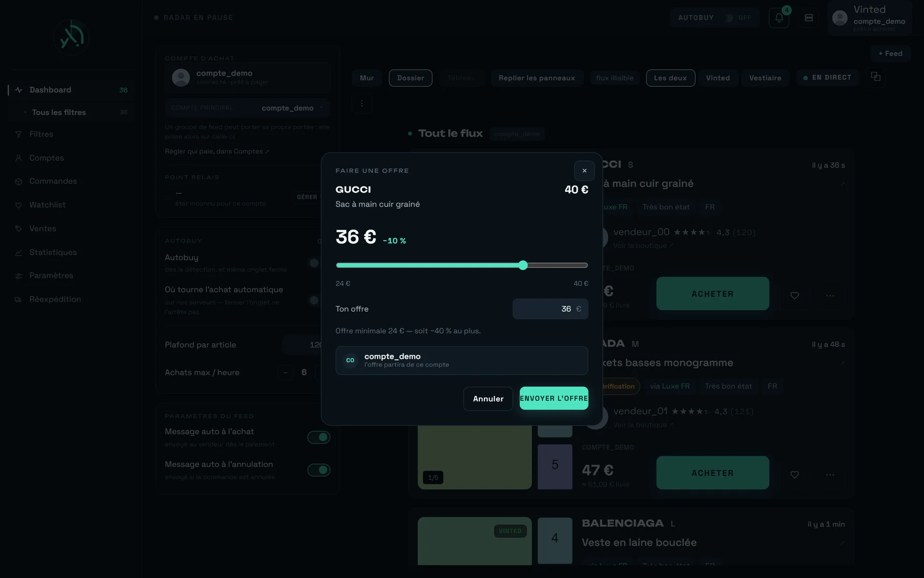
Task: Click the pop-out windows icon next to EN DIRECT
Action: [876, 77]
